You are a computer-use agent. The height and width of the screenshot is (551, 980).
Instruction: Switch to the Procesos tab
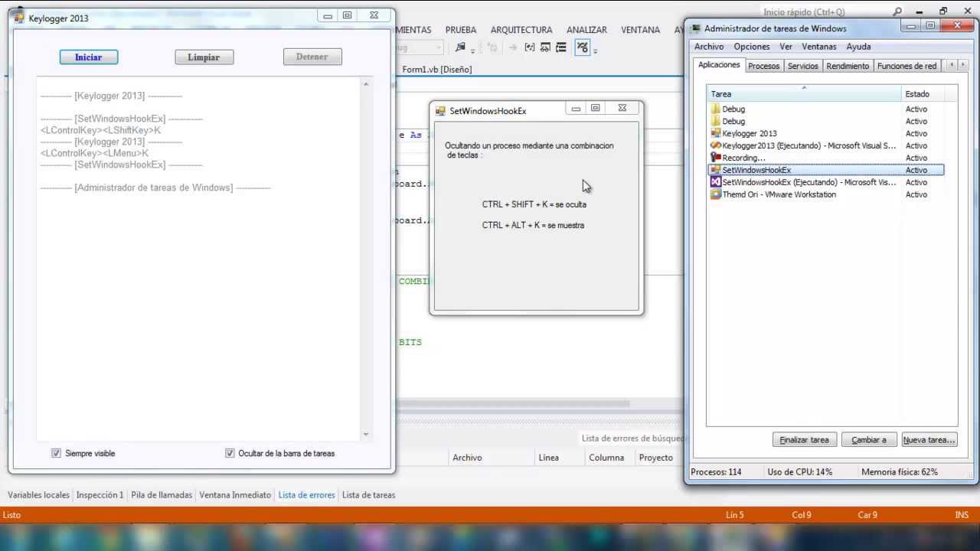point(763,67)
